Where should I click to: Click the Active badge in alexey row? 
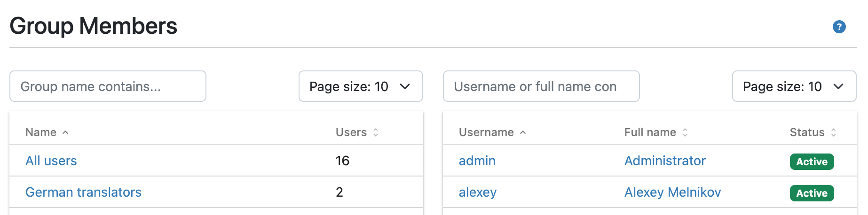812,193
